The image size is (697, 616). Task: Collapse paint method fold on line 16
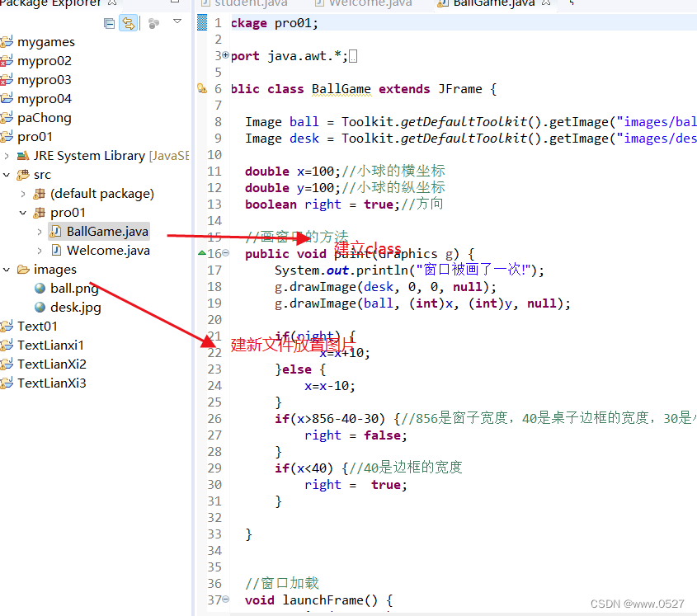point(225,253)
